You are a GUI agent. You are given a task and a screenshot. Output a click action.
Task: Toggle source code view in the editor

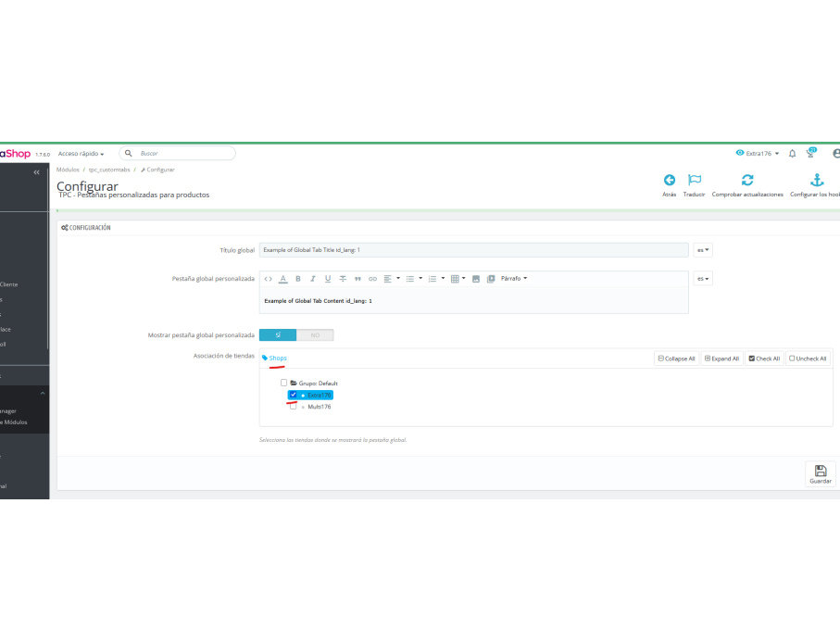(x=269, y=279)
